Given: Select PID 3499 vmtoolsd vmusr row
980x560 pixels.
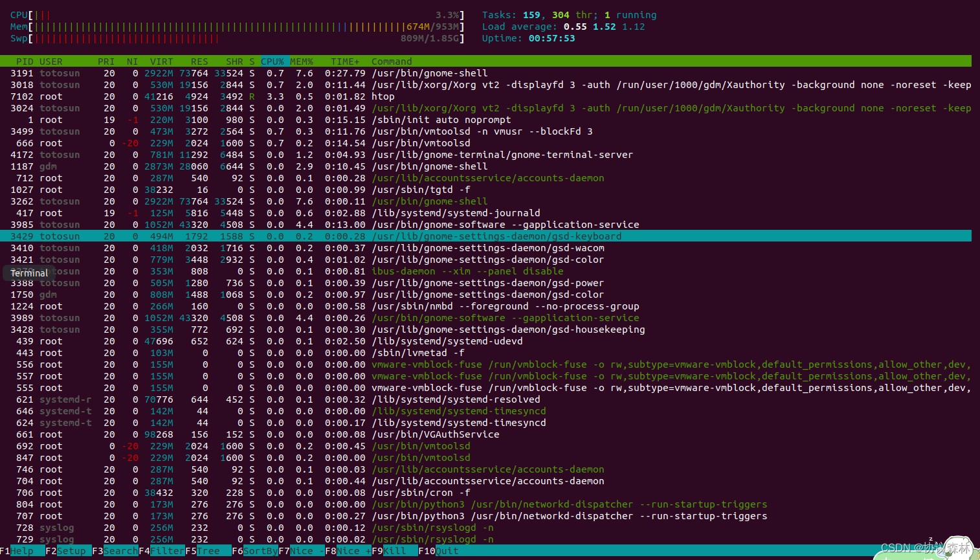Looking at the screenshot, I should (485, 131).
